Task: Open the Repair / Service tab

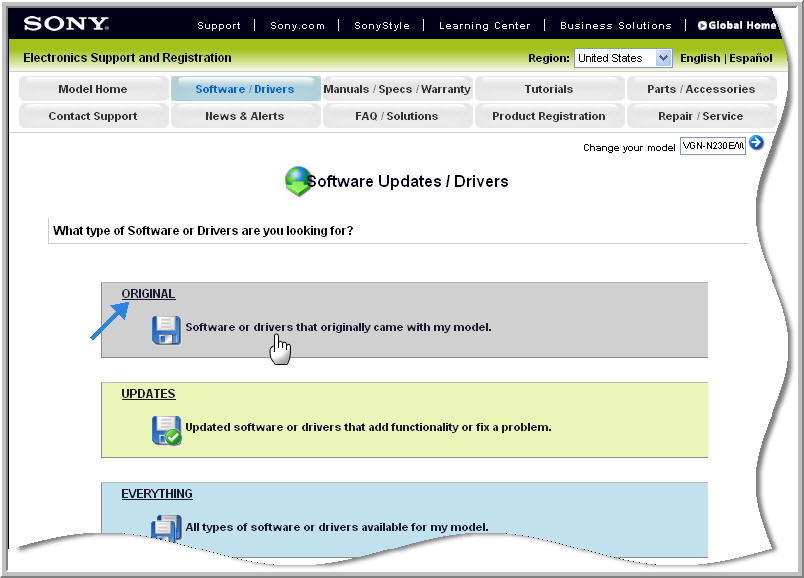Action: pyautogui.click(x=701, y=116)
